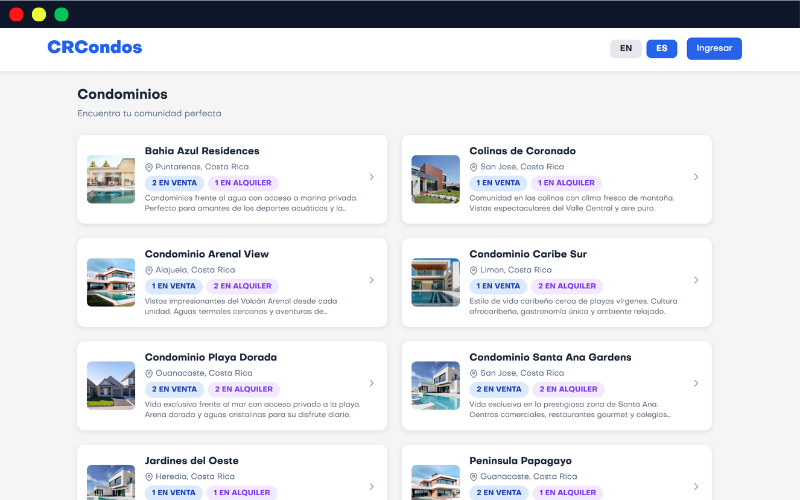Open Condominio Playa Dorada chevron arrow
The width and height of the screenshot is (800, 500).
(x=371, y=383)
